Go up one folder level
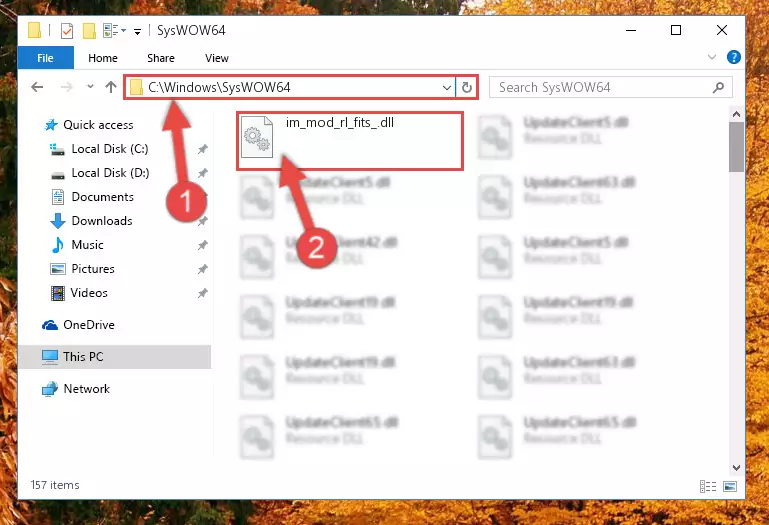Screen dimensions: 769x525 tap(111, 87)
